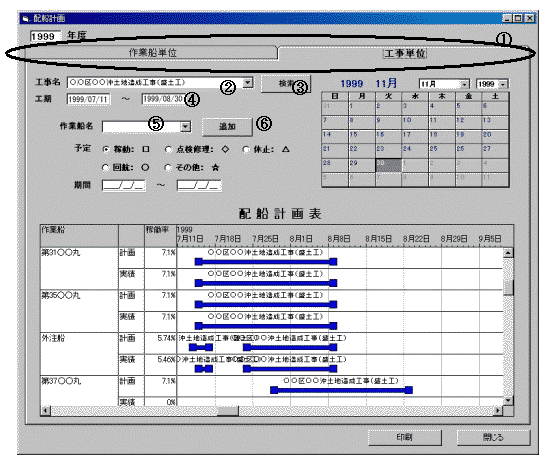Choose the 点検修理 radio option

pyautogui.click(x=168, y=150)
